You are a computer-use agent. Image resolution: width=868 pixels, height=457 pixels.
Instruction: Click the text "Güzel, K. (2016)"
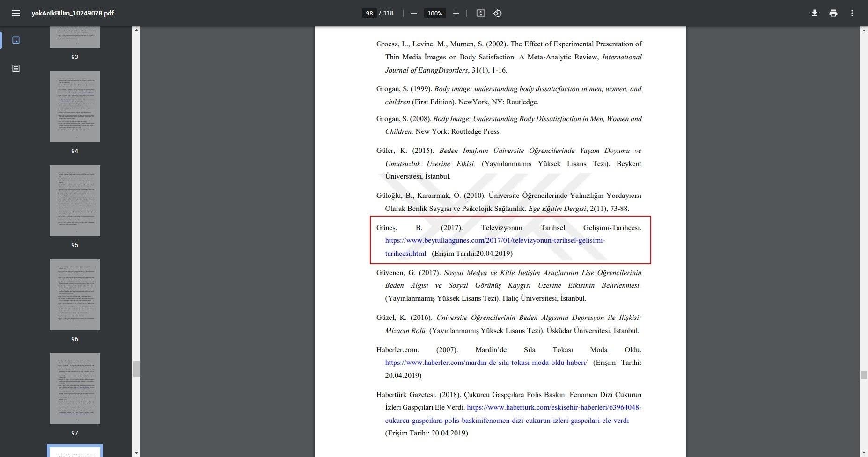click(x=404, y=318)
